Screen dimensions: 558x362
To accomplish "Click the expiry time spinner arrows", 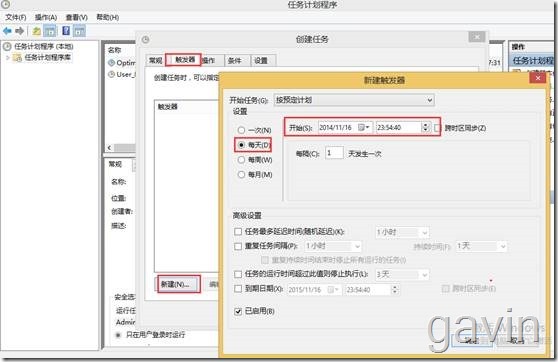I will pos(394,290).
